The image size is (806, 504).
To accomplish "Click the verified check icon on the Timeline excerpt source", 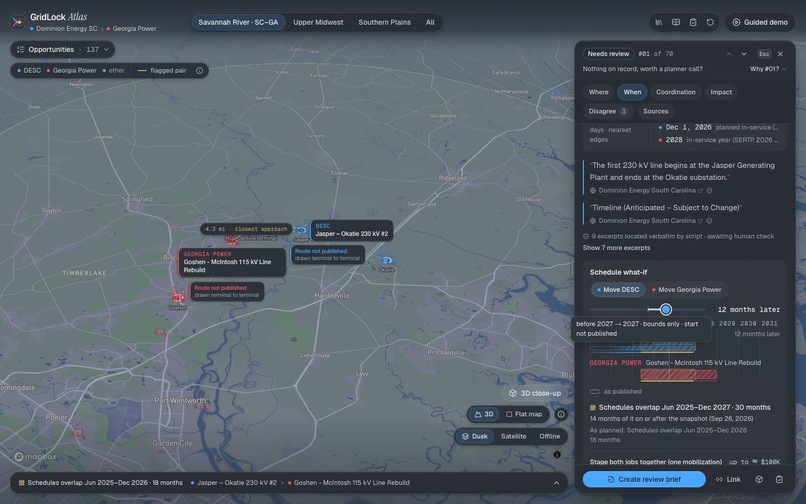I will coord(709,221).
